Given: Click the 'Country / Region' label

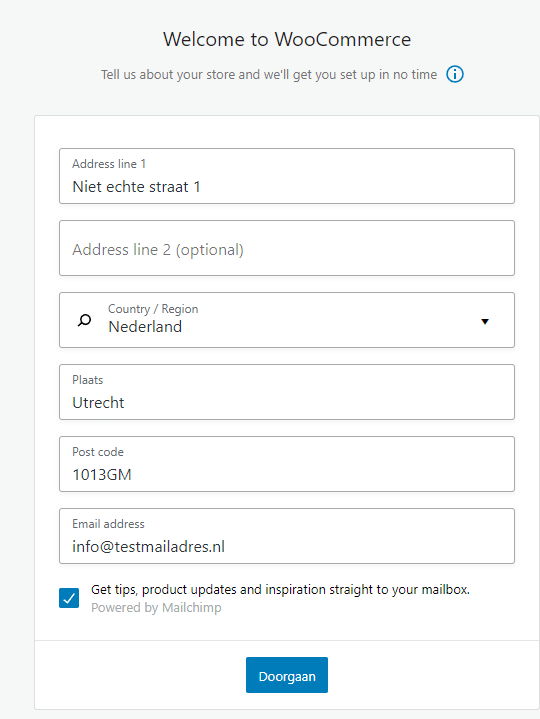Looking at the screenshot, I should coord(153,309).
